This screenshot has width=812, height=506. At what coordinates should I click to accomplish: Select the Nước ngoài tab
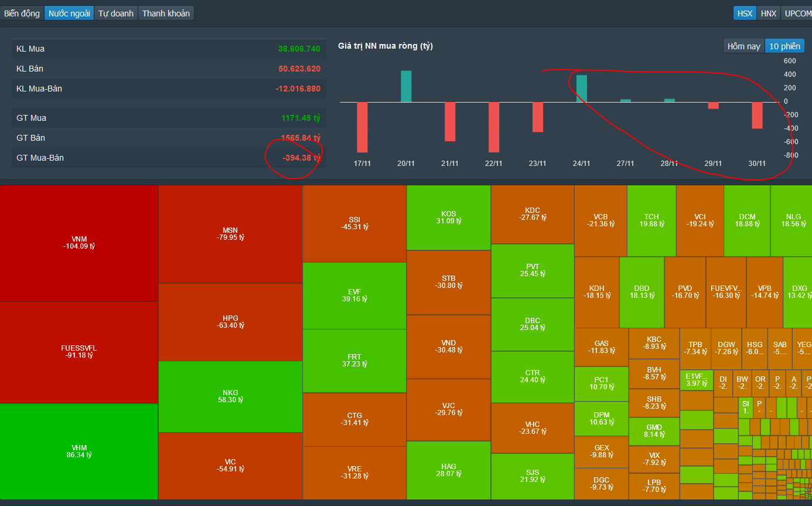[69, 13]
